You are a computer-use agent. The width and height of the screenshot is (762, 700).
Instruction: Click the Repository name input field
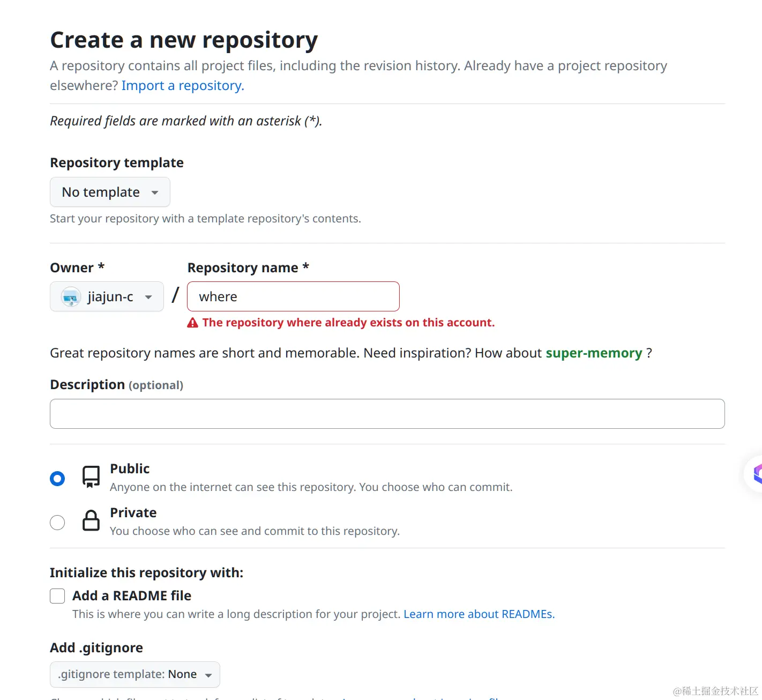point(293,296)
